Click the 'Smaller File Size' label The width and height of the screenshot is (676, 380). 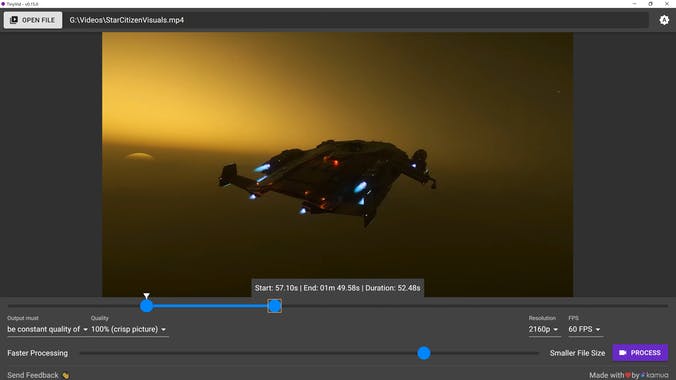[577, 353]
